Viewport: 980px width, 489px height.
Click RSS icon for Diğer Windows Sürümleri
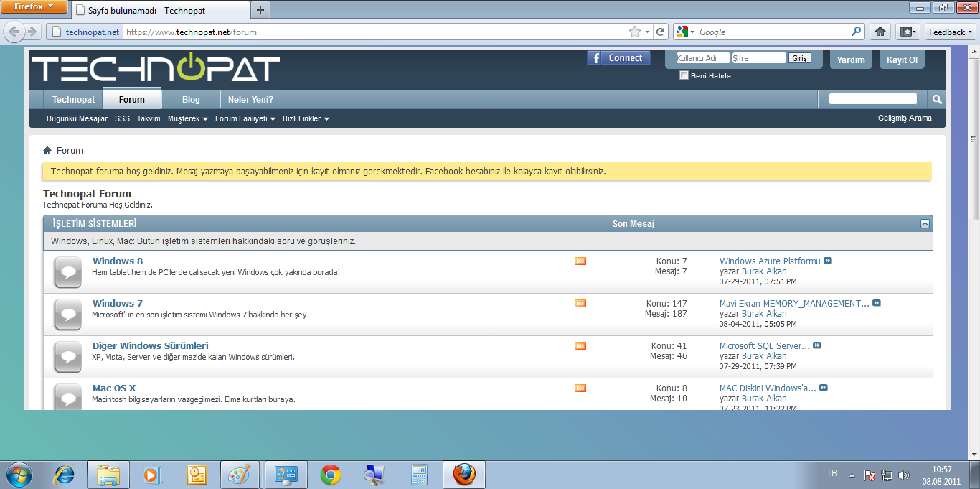(580, 346)
